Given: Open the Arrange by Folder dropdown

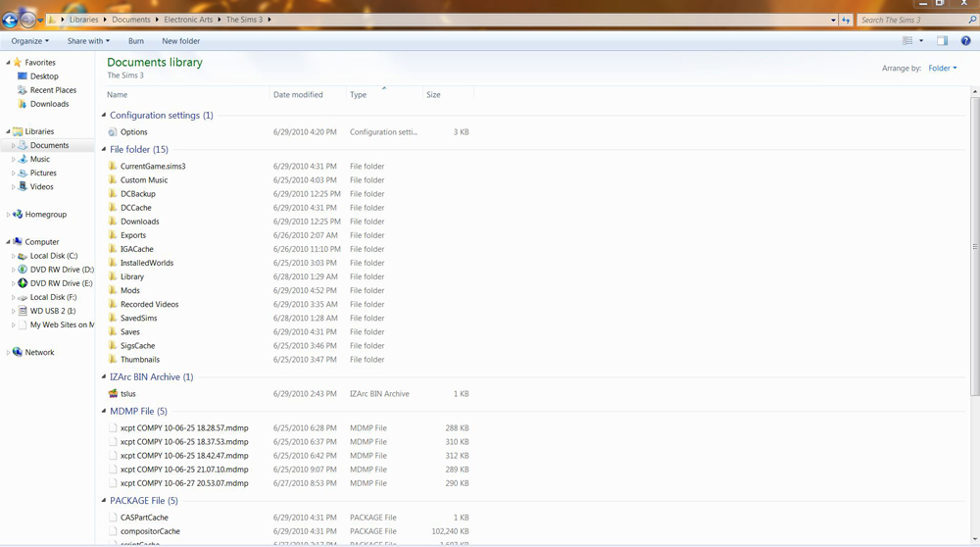Looking at the screenshot, I should [x=942, y=69].
